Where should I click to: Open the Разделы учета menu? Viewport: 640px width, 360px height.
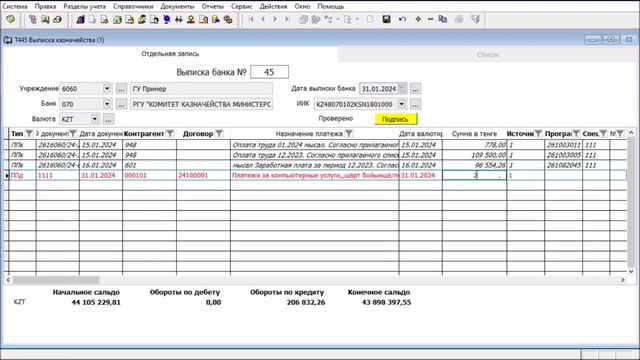[84, 7]
